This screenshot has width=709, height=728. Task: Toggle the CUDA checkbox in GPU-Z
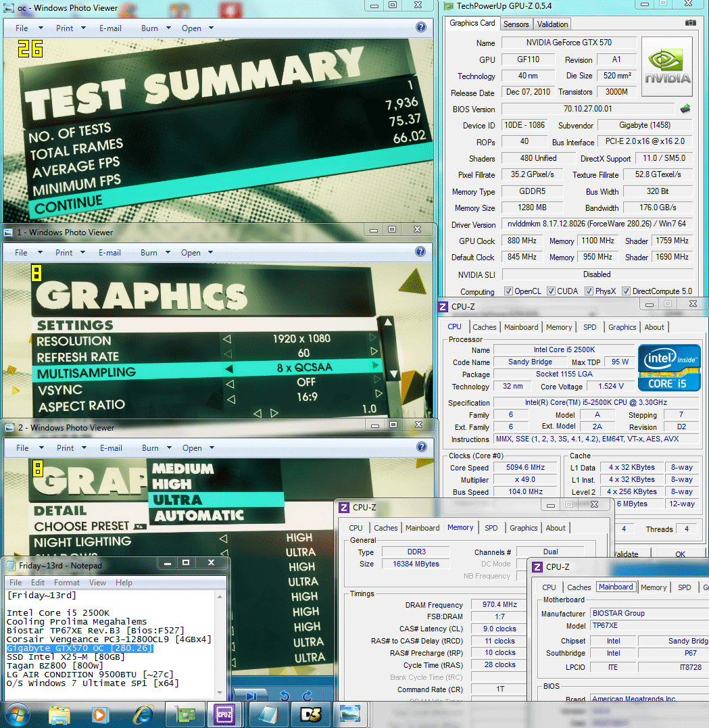[551, 291]
